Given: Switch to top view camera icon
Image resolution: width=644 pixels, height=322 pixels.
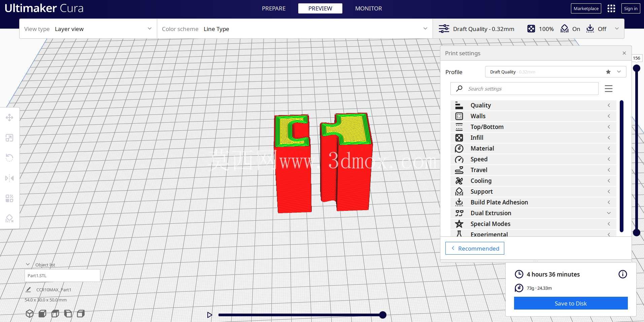Looking at the screenshot, I should (55, 314).
